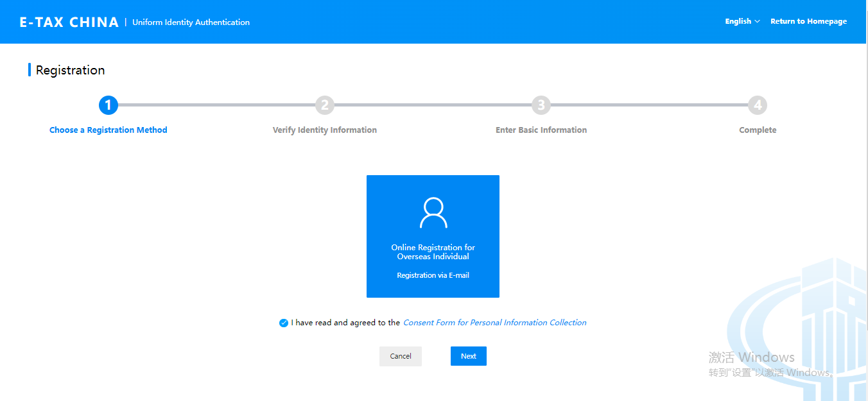The width and height of the screenshot is (868, 401).
Task: Click the step 3 circle indicator
Action: (x=541, y=105)
